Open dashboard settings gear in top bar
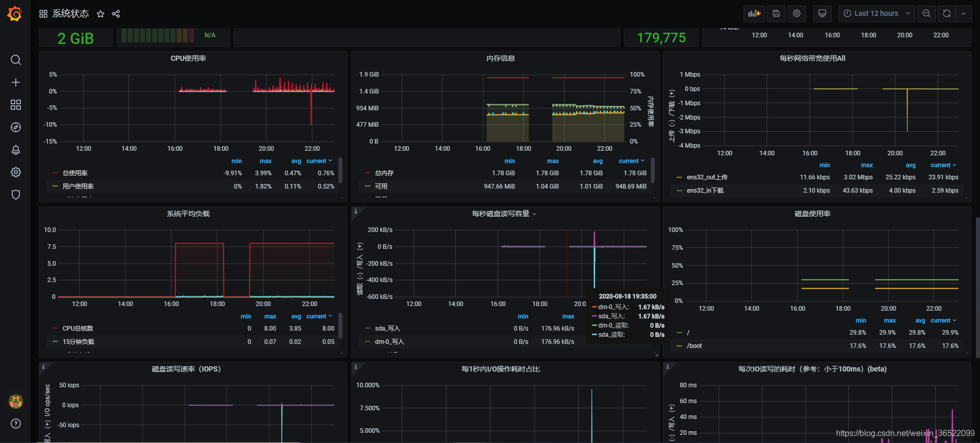The height and width of the screenshot is (443, 980). (797, 14)
